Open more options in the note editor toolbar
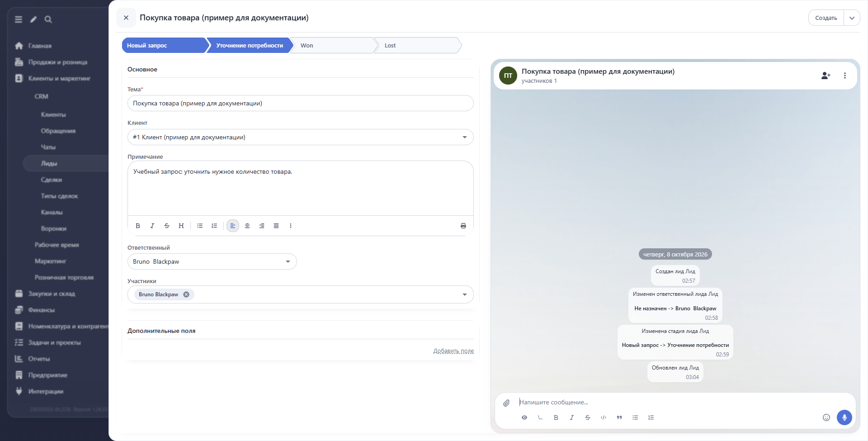This screenshot has height=441, width=868. point(291,226)
